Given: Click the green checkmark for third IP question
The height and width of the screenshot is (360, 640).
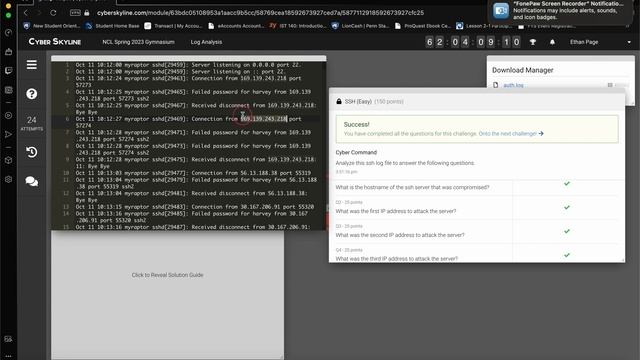Looking at the screenshot, I should (x=567, y=255).
